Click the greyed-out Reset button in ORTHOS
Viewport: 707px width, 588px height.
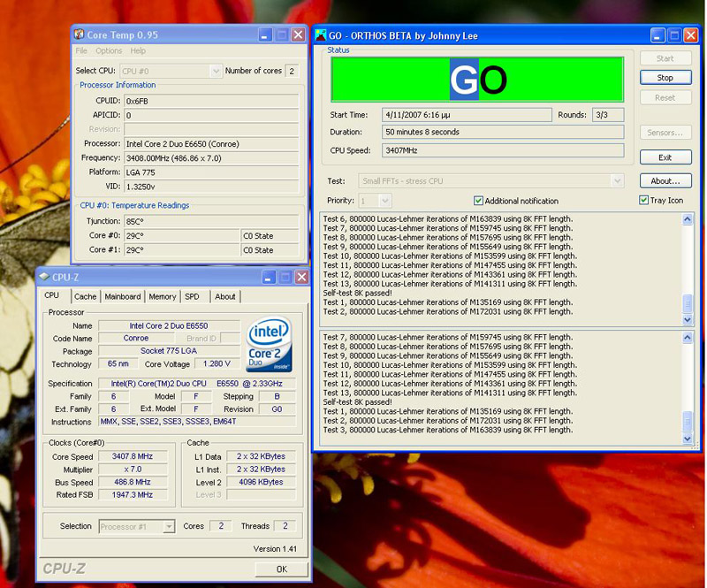point(665,97)
